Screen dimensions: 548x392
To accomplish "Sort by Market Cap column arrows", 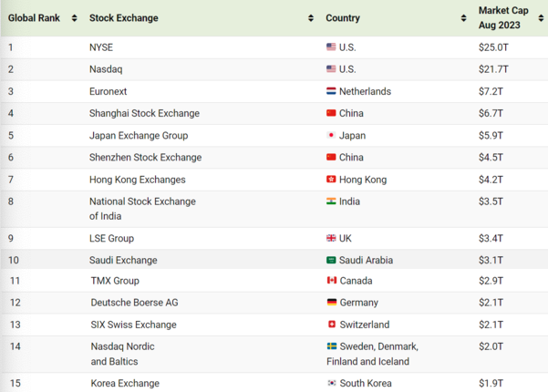I will (541, 18).
